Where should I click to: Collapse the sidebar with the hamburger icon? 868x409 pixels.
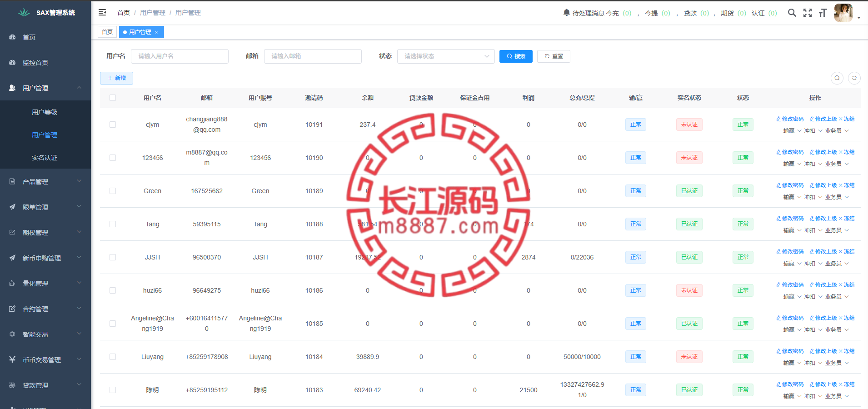click(102, 12)
